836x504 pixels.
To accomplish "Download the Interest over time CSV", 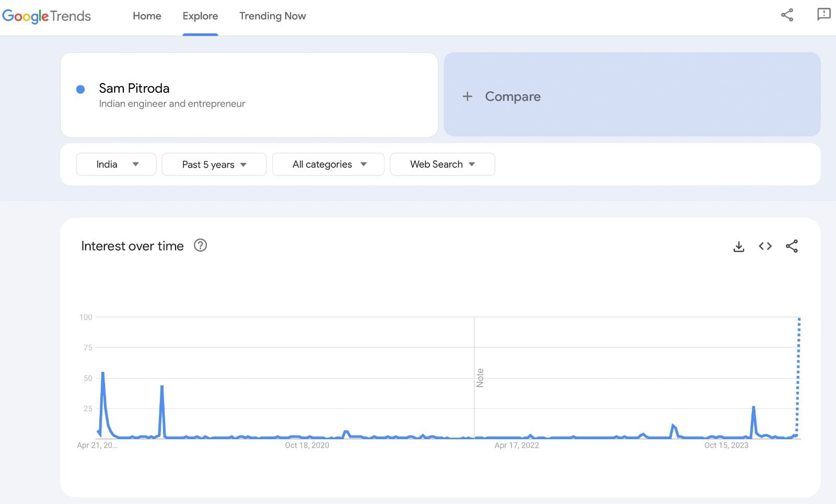I will (x=739, y=247).
